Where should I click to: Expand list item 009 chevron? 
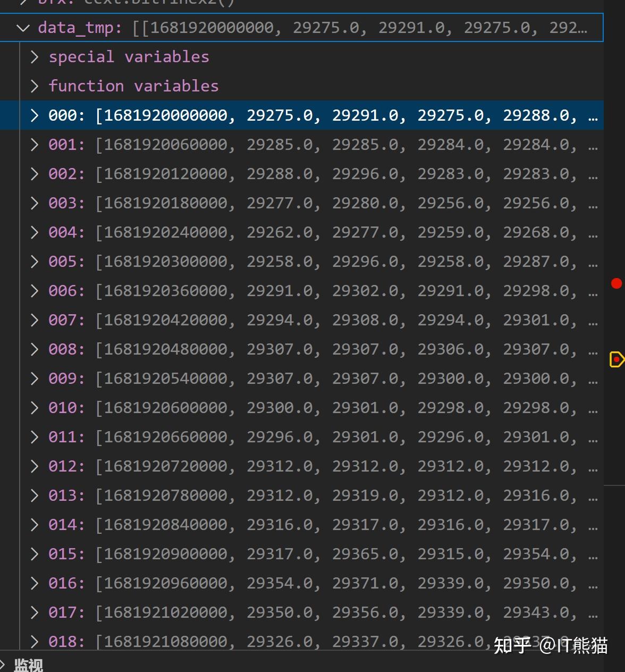(35, 379)
